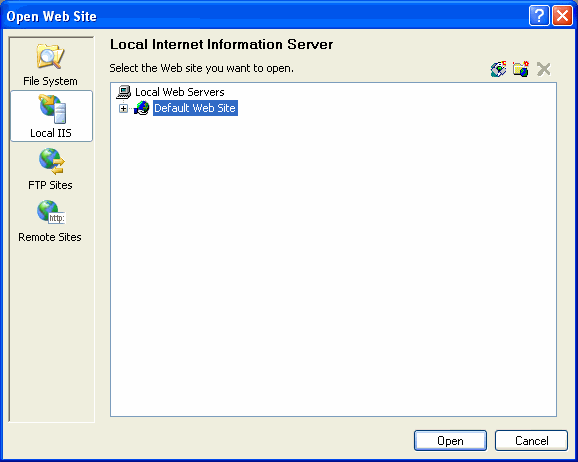The height and width of the screenshot is (462, 578).
Task: Click the question mark Help button
Action: (x=539, y=16)
